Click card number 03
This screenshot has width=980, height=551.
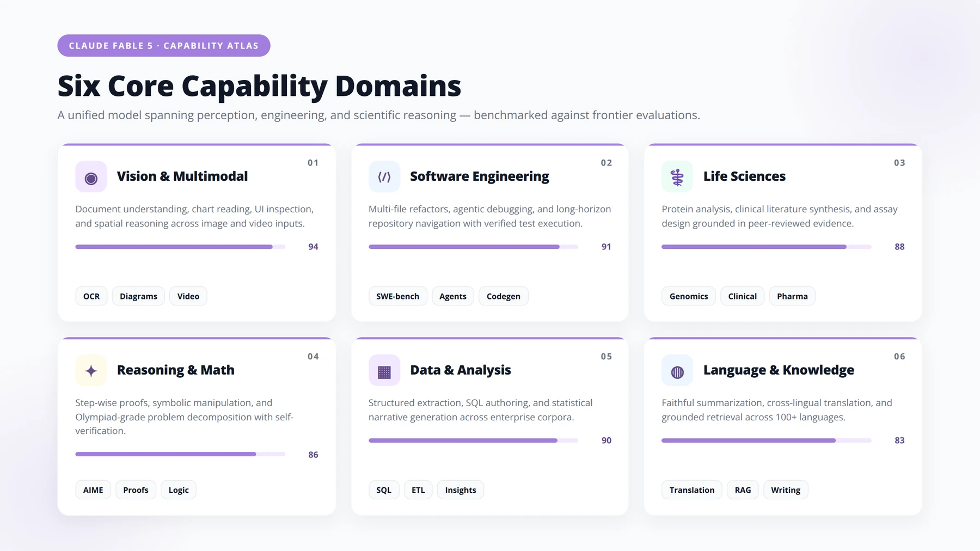(x=899, y=163)
